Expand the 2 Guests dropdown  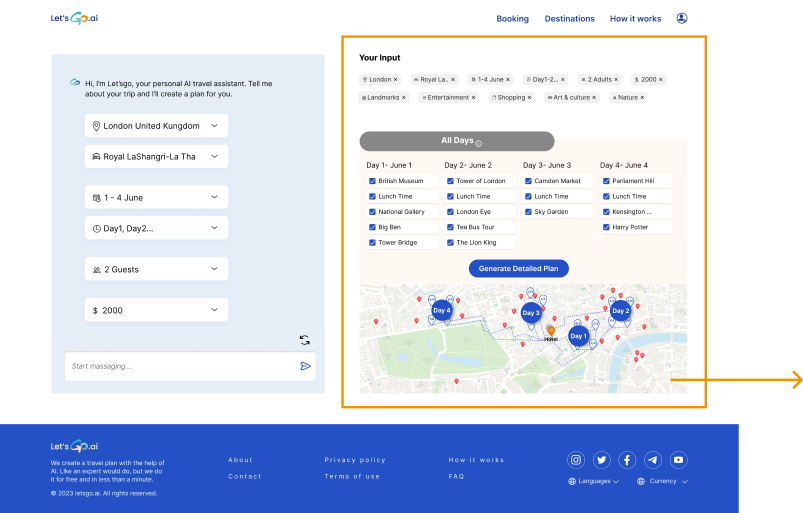(x=156, y=269)
